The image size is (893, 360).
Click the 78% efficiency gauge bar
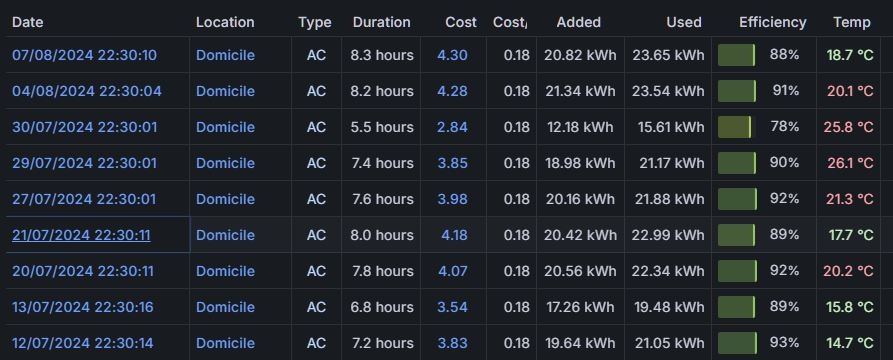(735, 127)
